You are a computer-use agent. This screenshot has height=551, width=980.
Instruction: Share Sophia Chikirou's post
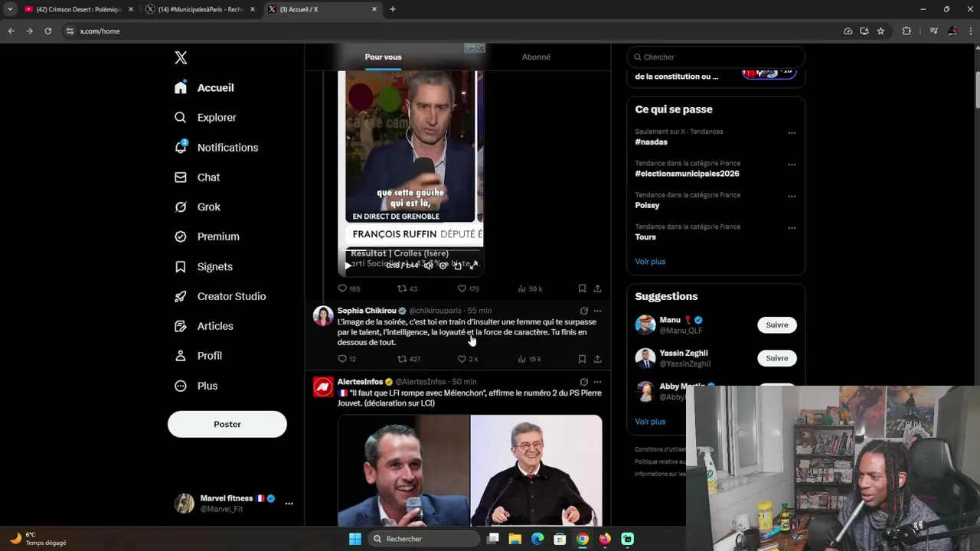click(597, 359)
